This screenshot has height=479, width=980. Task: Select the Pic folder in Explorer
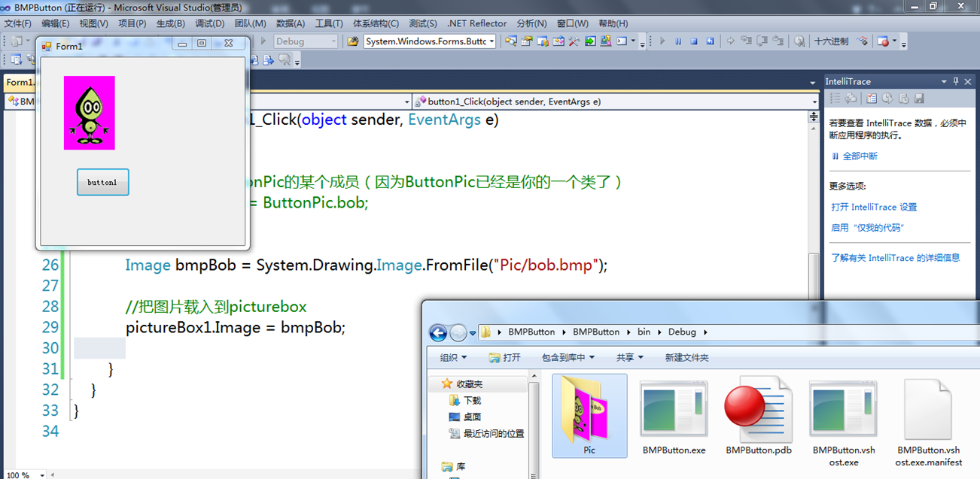[589, 416]
